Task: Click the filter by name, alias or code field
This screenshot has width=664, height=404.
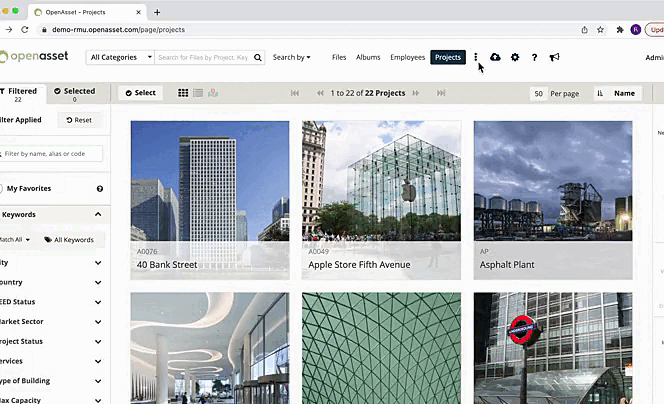Action: tap(52, 154)
